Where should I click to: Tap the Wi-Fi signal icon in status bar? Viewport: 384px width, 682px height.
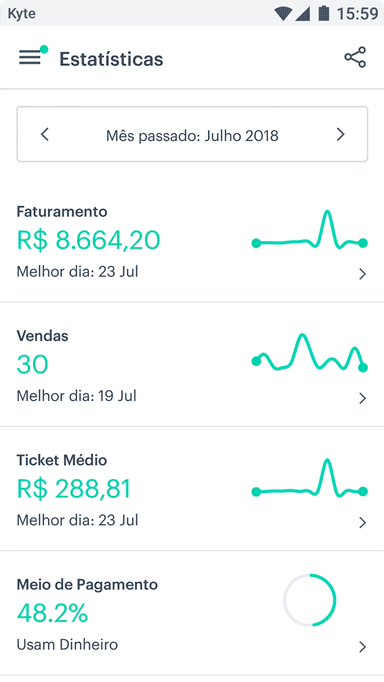coord(284,13)
